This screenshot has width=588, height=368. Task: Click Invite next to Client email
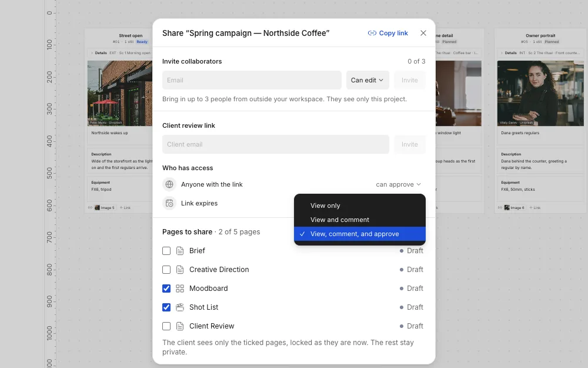coord(409,144)
